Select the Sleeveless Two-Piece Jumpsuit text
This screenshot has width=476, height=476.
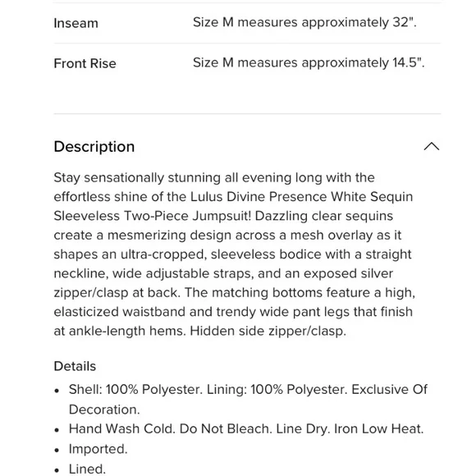(153, 216)
